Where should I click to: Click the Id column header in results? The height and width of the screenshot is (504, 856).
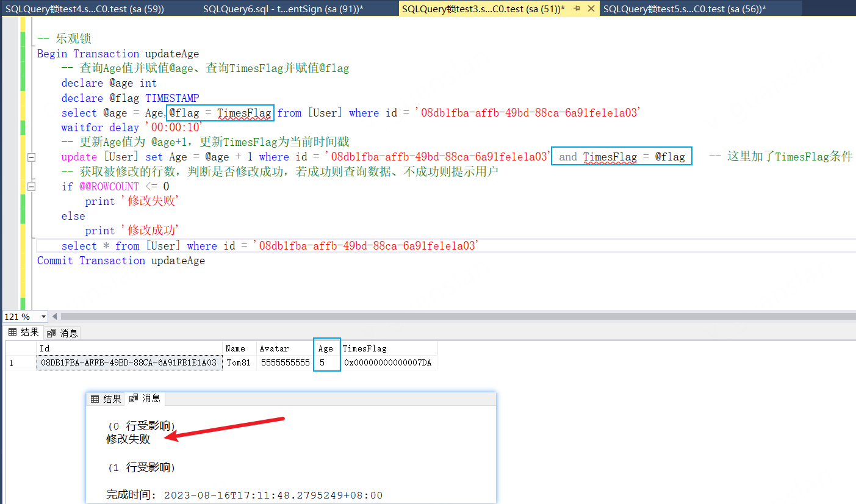(129, 348)
